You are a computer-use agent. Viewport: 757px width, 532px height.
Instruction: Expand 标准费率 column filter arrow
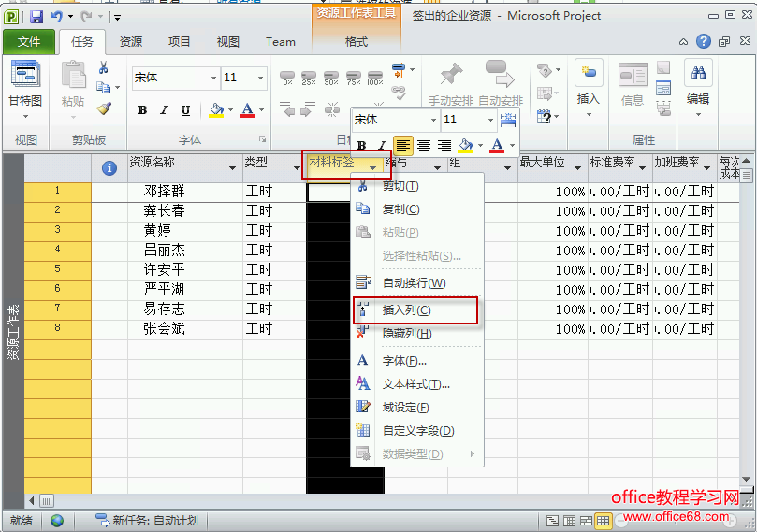pyautogui.click(x=642, y=168)
